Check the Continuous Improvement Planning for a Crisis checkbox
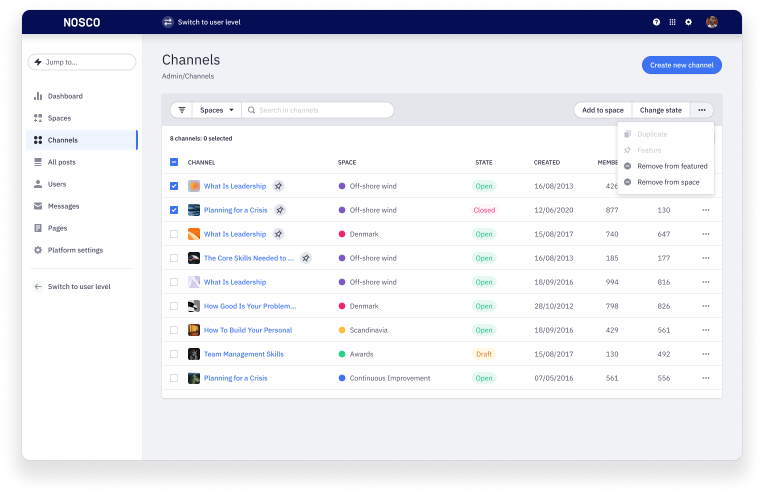Image resolution: width=764 pixels, height=494 pixels. (174, 378)
